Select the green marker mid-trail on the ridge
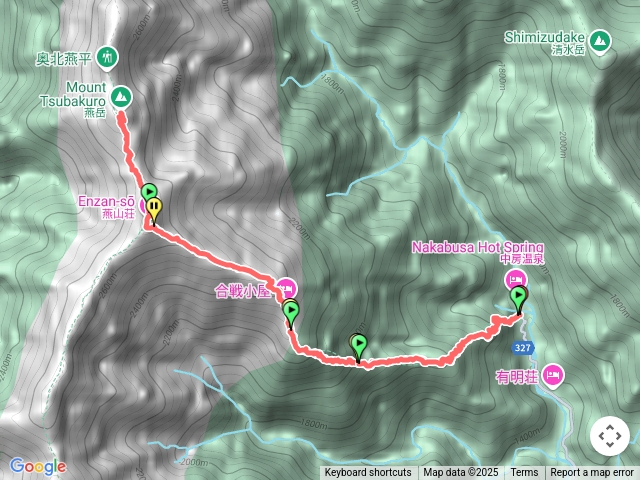 pos(359,348)
